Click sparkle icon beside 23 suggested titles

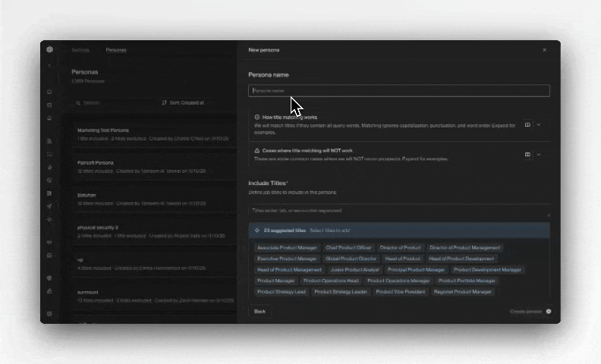click(x=256, y=231)
